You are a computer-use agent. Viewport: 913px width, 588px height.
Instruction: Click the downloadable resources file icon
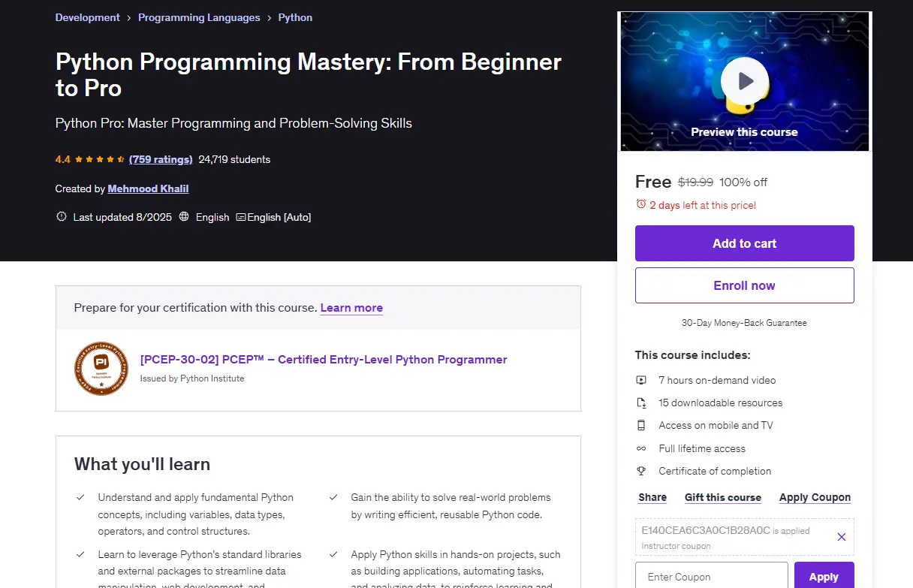[x=641, y=403]
